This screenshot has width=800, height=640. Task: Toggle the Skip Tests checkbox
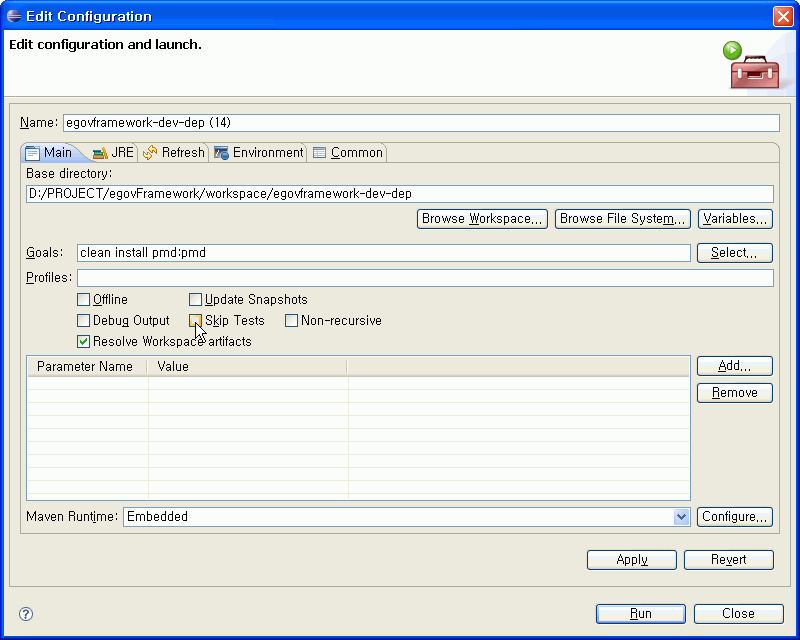point(196,321)
